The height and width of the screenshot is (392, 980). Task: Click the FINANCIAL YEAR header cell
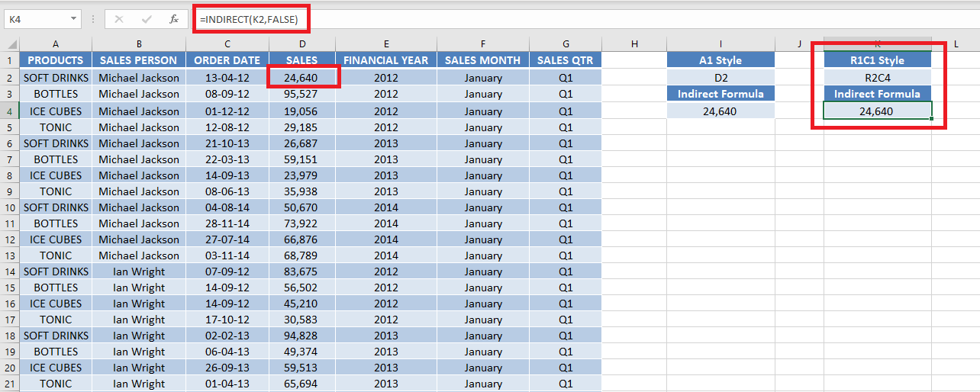[x=386, y=59]
